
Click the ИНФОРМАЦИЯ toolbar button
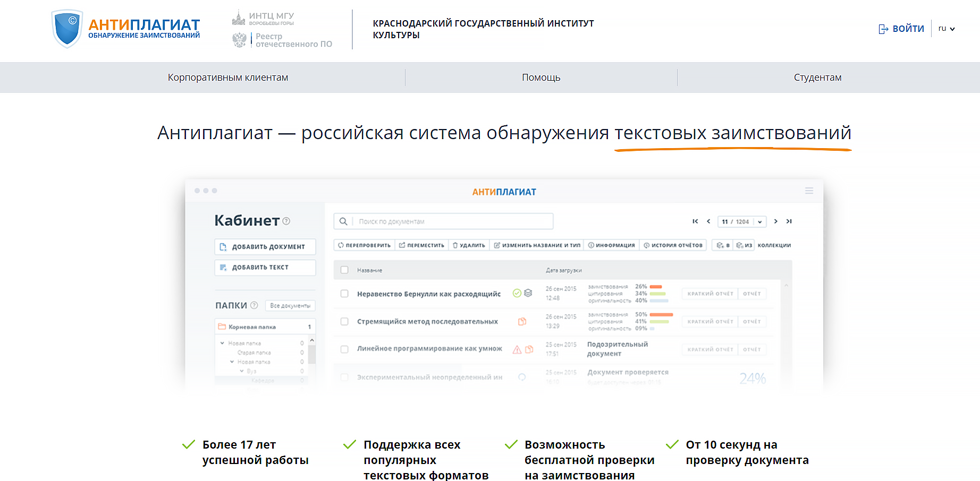[x=611, y=245]
